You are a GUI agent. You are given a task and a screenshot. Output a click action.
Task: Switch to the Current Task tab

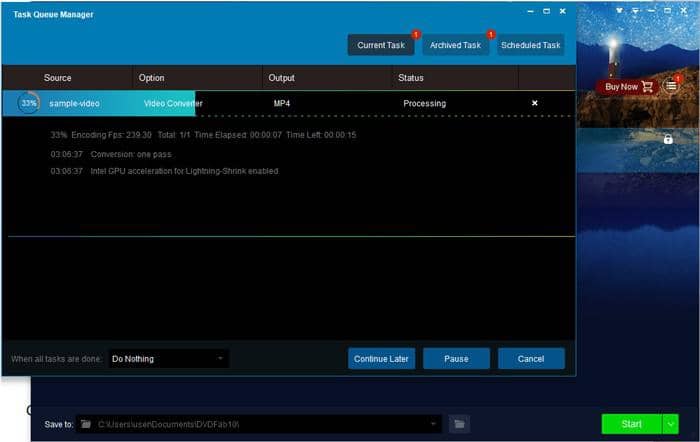[x=380, y=45]
